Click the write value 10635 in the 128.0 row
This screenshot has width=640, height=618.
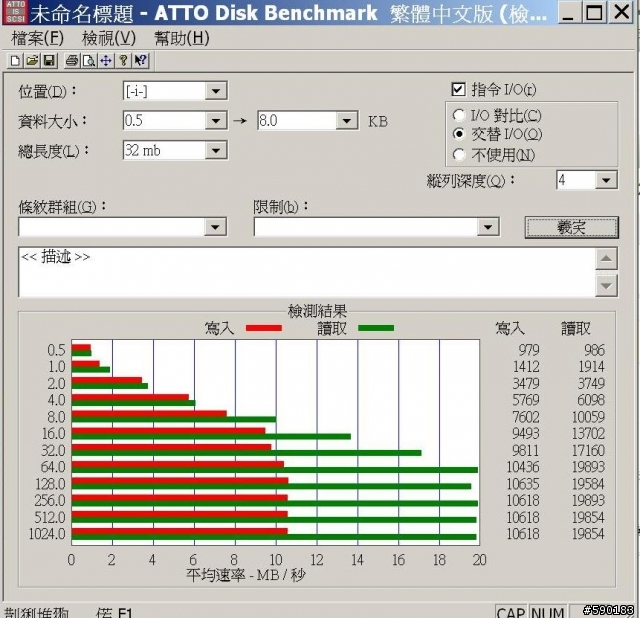point(523,484)
